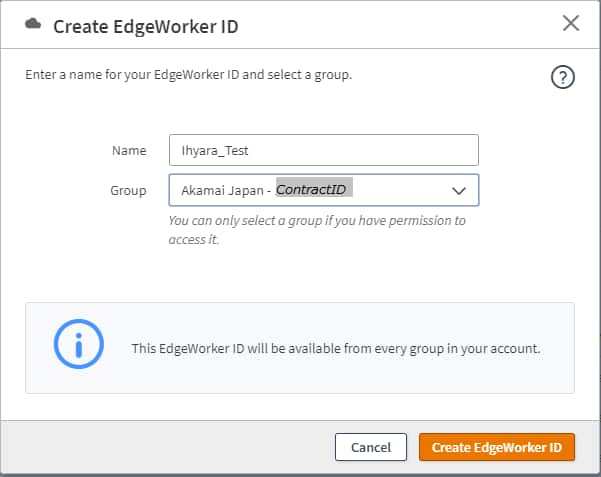601x477 pixels.
Task: Click the Create EdgeWorker ID title text
Action: (x=145, y=26)
